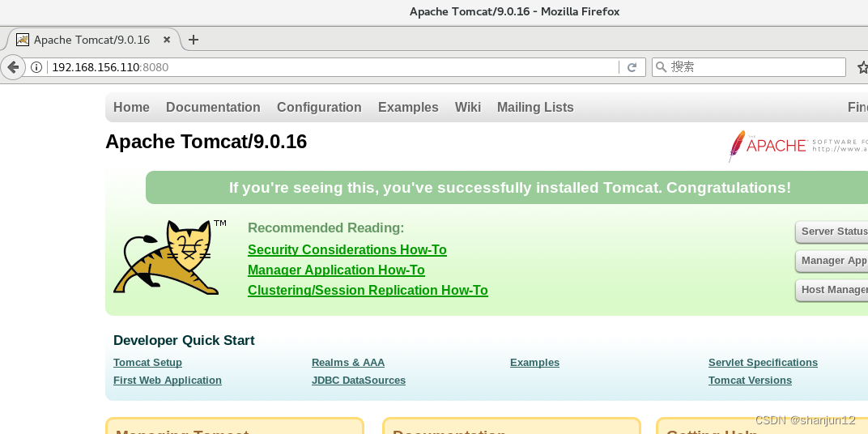
Task: Open the Wiki navigation item
Action: [468, 108]
